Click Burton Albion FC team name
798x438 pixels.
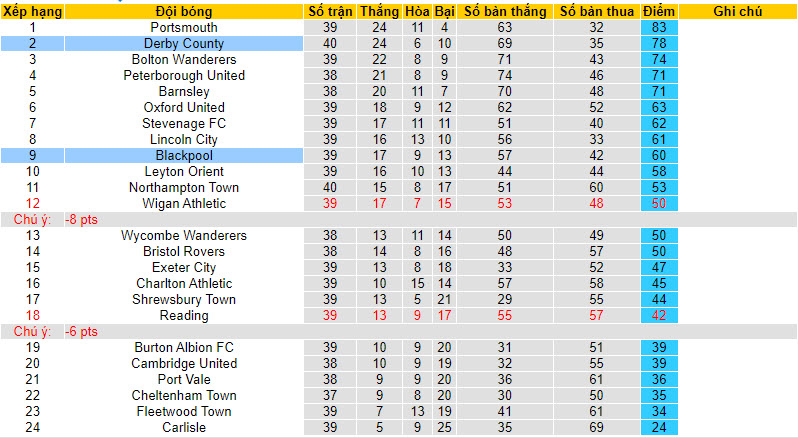(x=183, y=348)
